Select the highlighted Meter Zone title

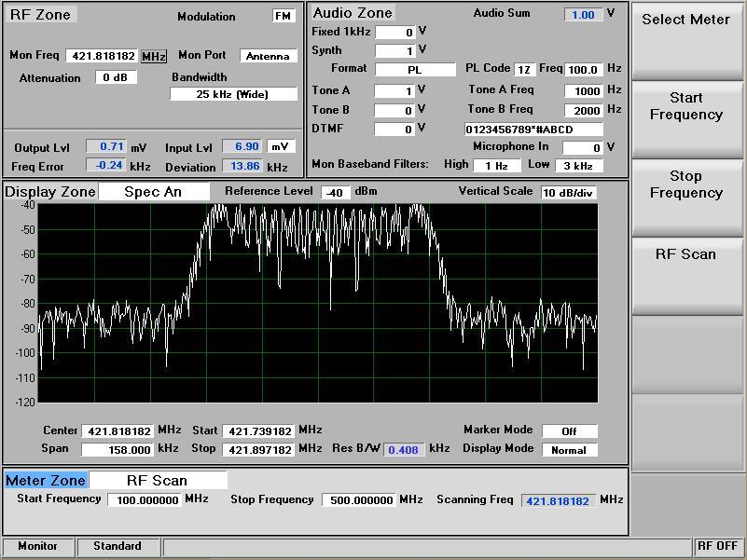click(x=46, y=481)
